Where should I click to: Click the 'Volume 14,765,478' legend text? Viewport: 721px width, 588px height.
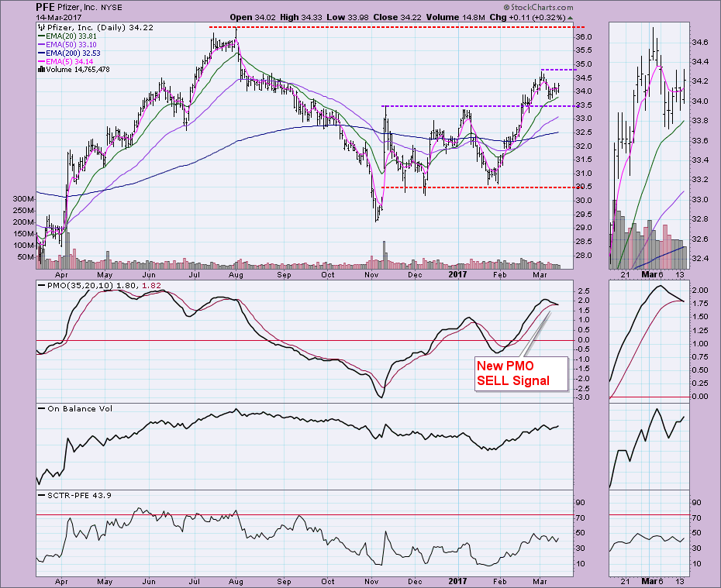(x=78, y=70)
